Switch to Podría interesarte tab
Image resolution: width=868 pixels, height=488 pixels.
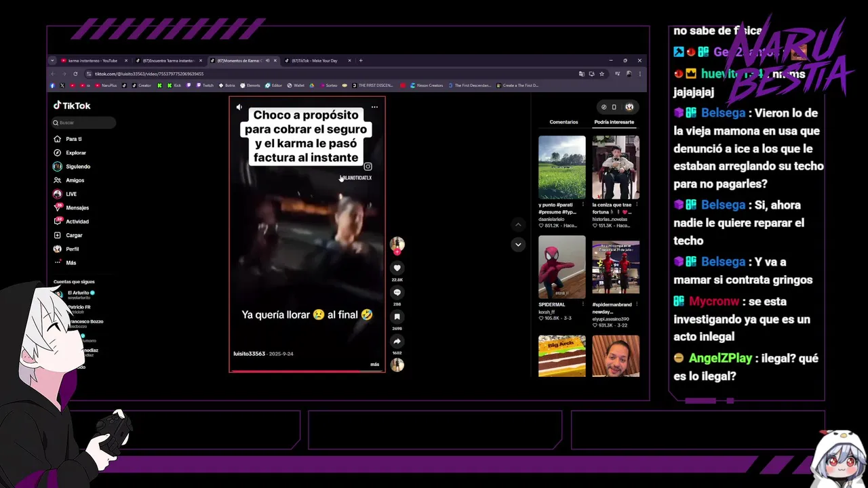614,122
